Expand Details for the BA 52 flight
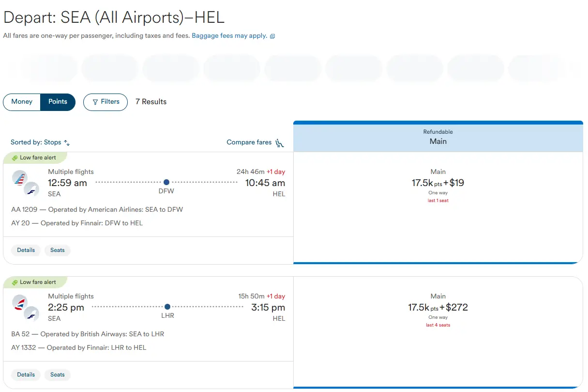Viewport: 588px width, 392px height. 26,375
